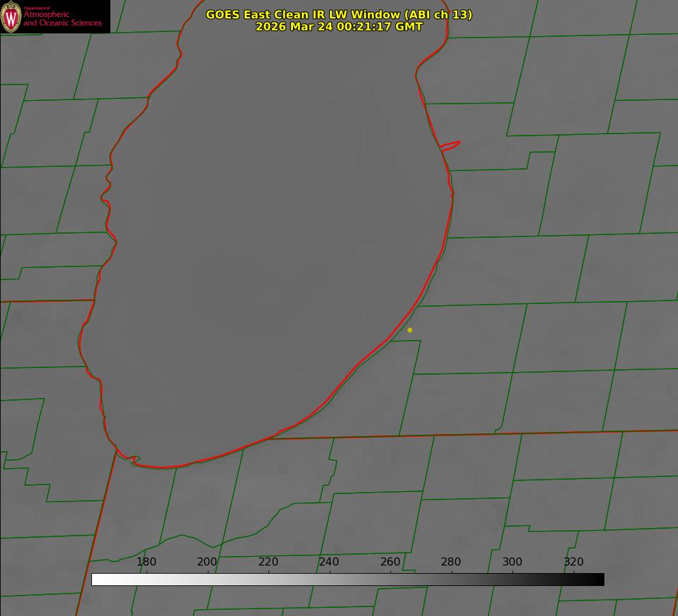678x616 pixels.
Task: Click the timestamp '2026 Mar 24 00:21:17 GMT'
Action: click(x=339, y=27)
